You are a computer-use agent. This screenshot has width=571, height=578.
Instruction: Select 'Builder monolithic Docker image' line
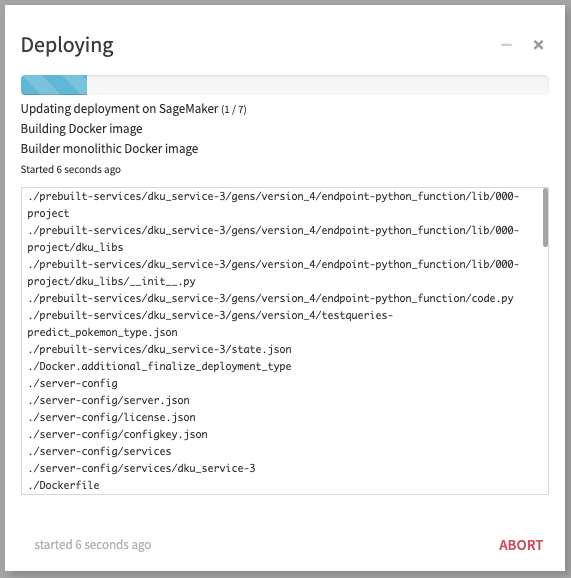pos(109,149)
